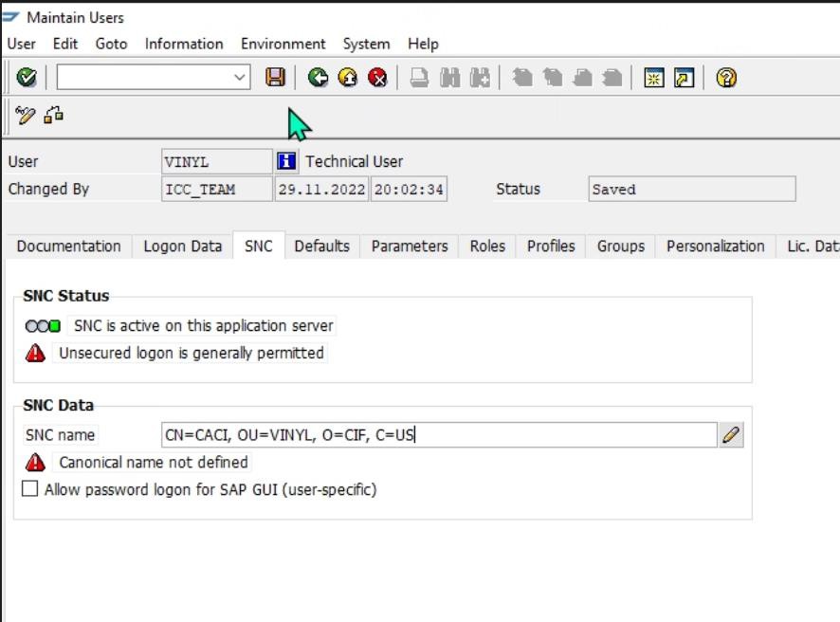
Task: Click the yellow Exit arrow icon
Action: pyautogui.click(x=348, y=78)
